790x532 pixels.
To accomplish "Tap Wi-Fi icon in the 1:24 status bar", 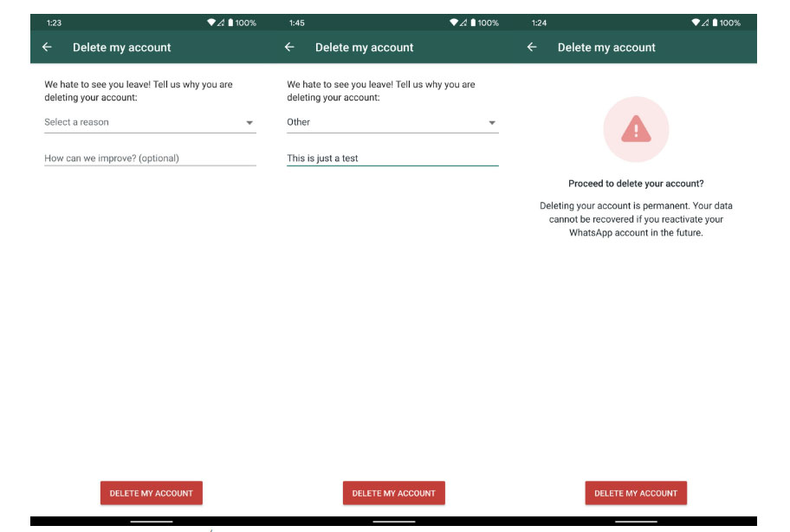I will [x=696, y=23].
